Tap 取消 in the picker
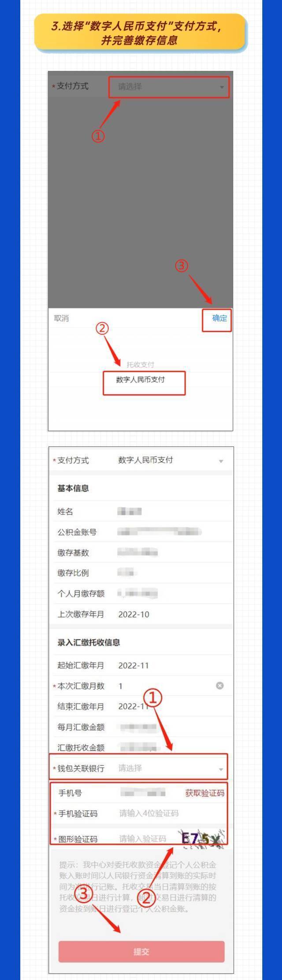This screenshot has width=282, height=980. click(61, 318)
